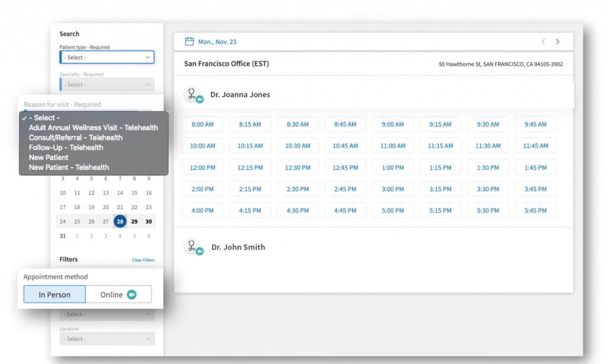Viewport: 608px width, 364px height.
Task: Click the Clear Filters link
Action: pos(143,260)
